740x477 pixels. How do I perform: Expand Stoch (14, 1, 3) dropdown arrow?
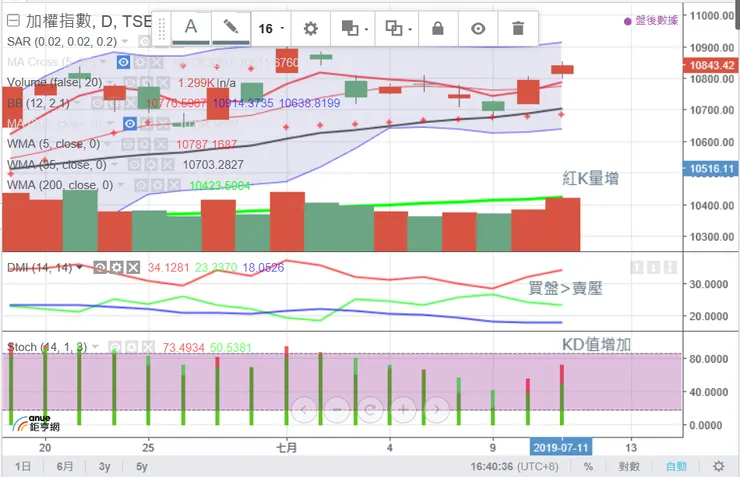pos(95,347)
